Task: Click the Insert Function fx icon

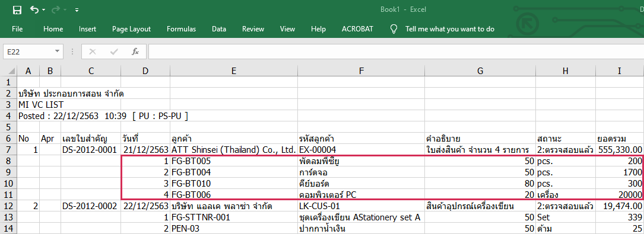Action: pyautogui.click(x=135, y=52)
